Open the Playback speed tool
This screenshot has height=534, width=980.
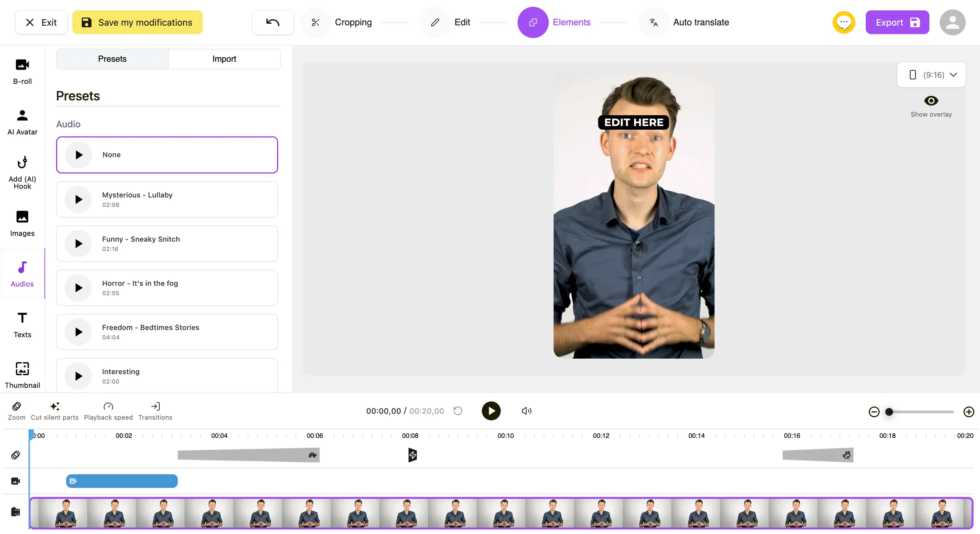108,411
